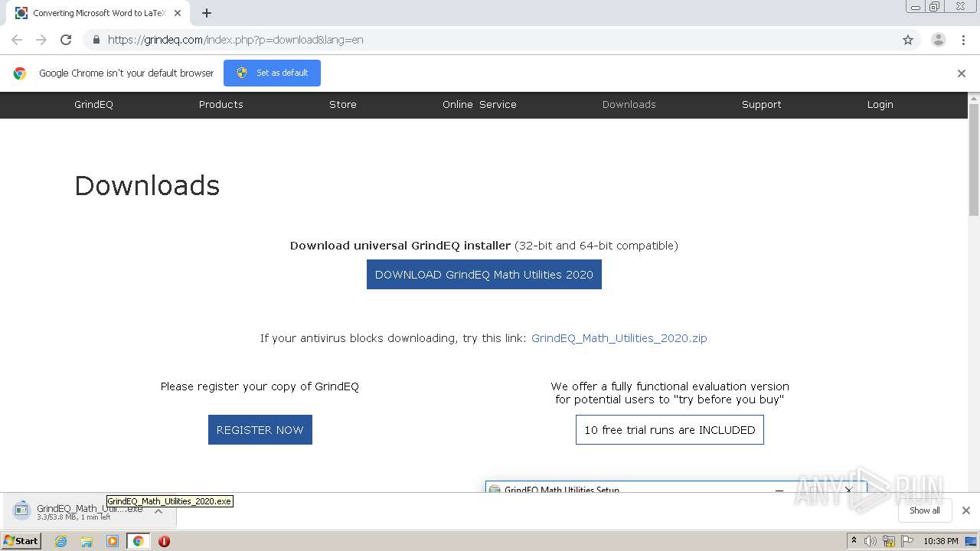Open Downloads menu item
Viewport: 980px width, 551px height.
[x=629, y=105]
